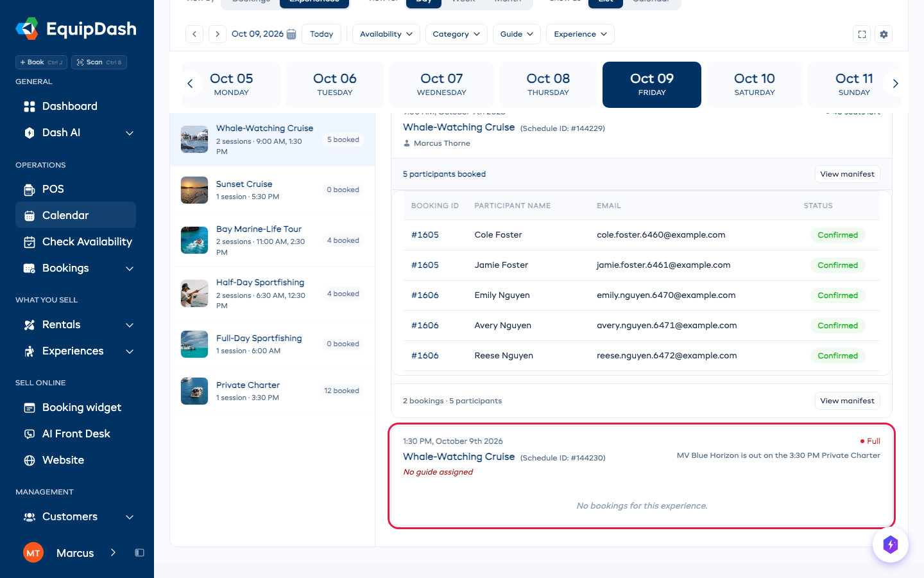
Task: Click View manifest beside 5 participants booked
Action: 847,174
